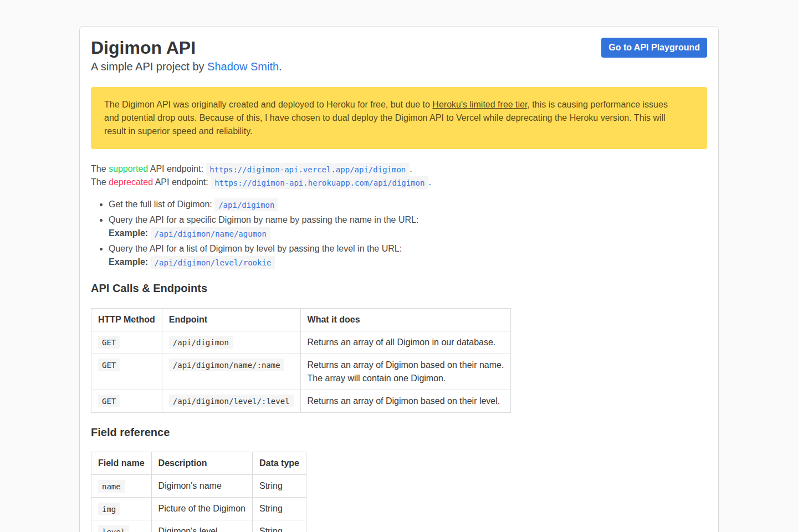Image resolution: width=798 pixels, height=532 pixels.
Task: Click the yellow deprecation notice banner
Action: (x=399, y=118)
